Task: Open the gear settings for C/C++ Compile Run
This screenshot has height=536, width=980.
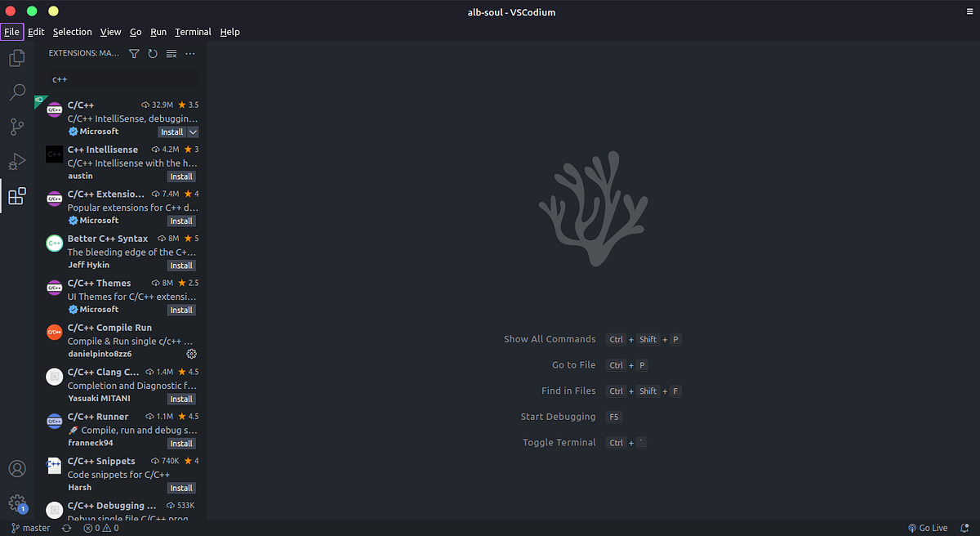Action: click(x=191, y=353)
